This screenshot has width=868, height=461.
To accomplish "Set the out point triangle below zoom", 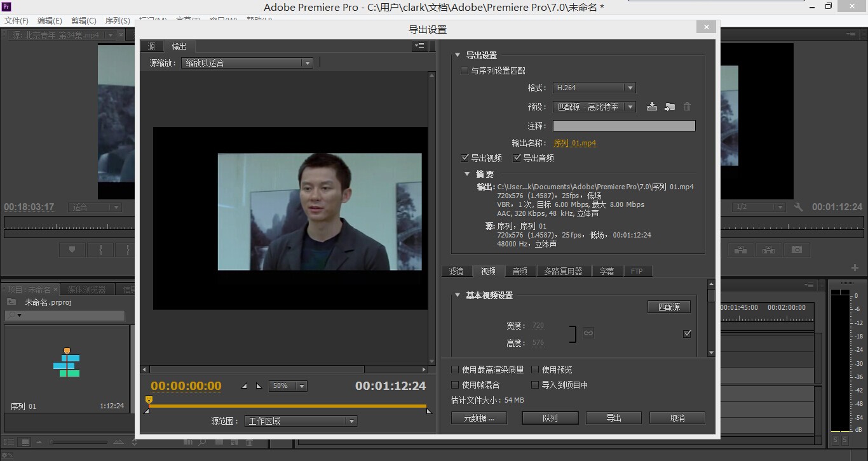I will click(x=259, y=386).
